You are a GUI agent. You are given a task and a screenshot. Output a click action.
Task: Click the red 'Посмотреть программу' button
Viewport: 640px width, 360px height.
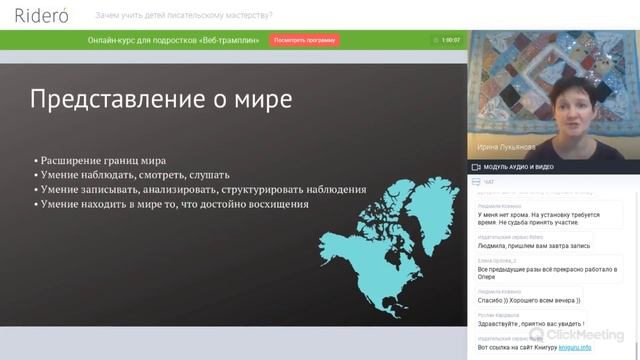click(x=304, y=40)
